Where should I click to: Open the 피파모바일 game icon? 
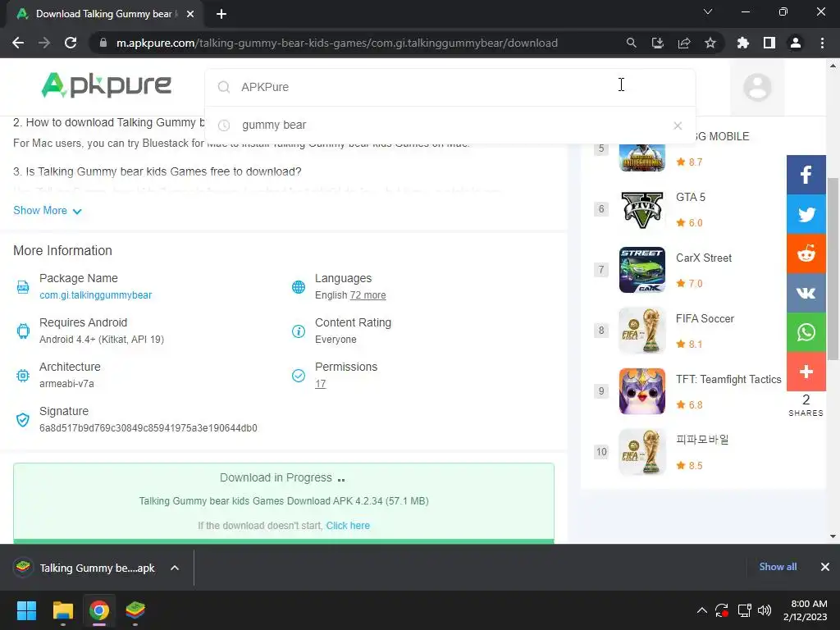click(x=641, y=452)
